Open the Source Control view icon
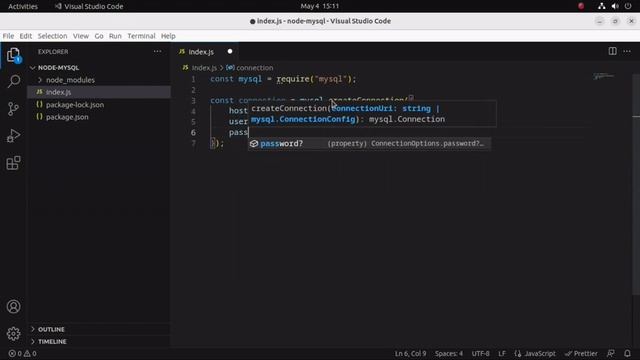 [13, 109]
